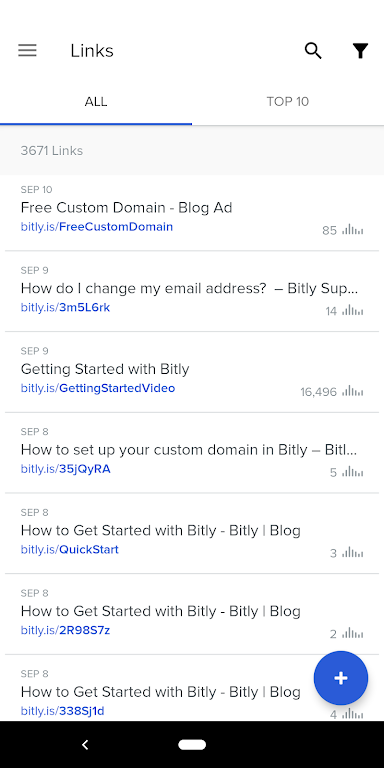Tap the home pill navigation button
Screen dimensions: 384x768
pyautogui.click(x=192, y=744)
